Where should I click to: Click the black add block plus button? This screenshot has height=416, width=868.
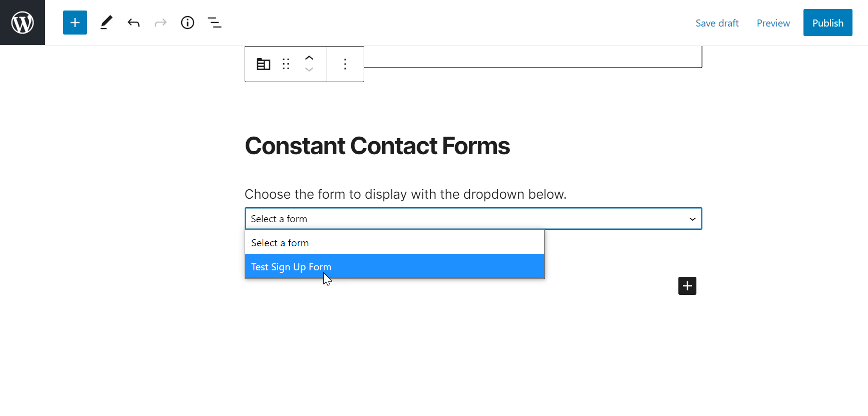tap(686, 285)
